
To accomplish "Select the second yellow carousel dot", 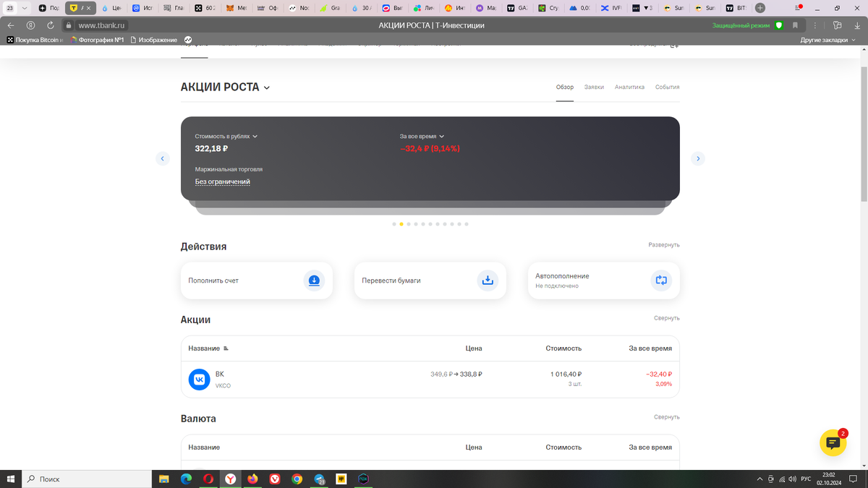I will coord(401,224).
